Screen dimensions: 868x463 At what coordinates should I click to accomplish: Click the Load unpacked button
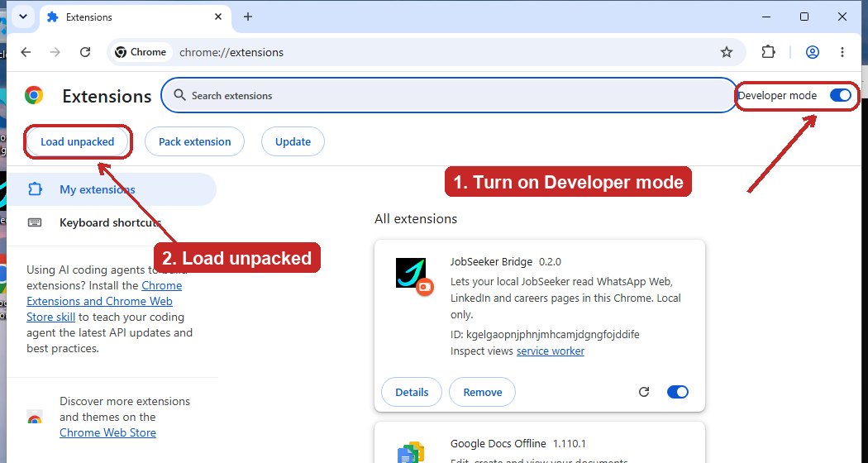[x=78, y=141]
